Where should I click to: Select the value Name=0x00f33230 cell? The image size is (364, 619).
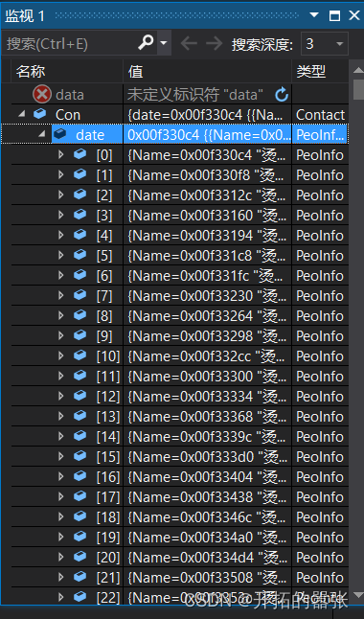(x=208, y=296)
